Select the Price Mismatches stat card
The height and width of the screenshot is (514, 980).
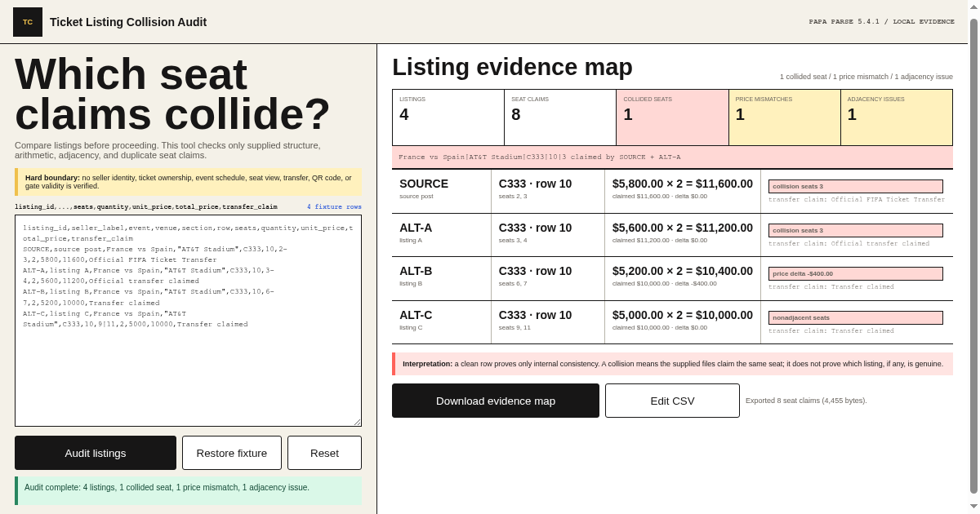coord(784,117)
